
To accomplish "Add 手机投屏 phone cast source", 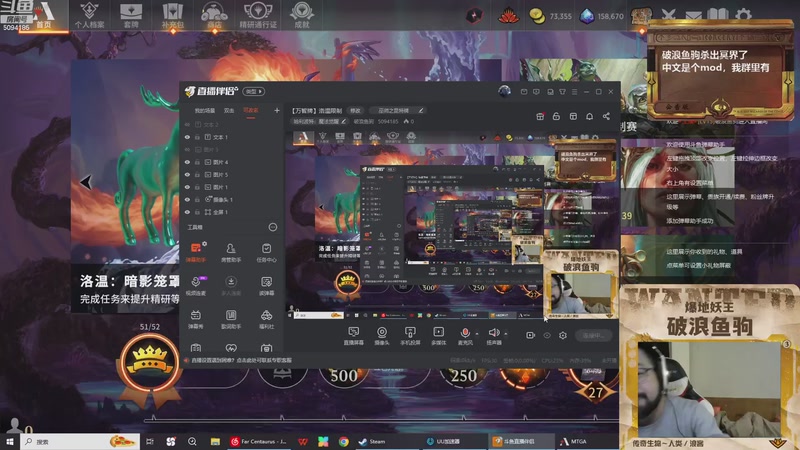I will [410, 336].
